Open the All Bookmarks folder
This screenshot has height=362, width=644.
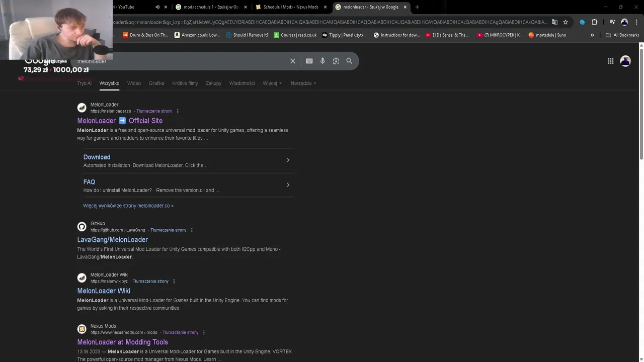point(622,35)
